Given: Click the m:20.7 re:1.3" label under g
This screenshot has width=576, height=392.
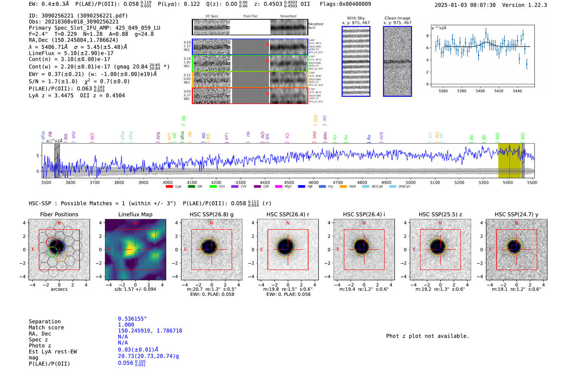Looking at the screenshot, I should [x=211, y=289].
